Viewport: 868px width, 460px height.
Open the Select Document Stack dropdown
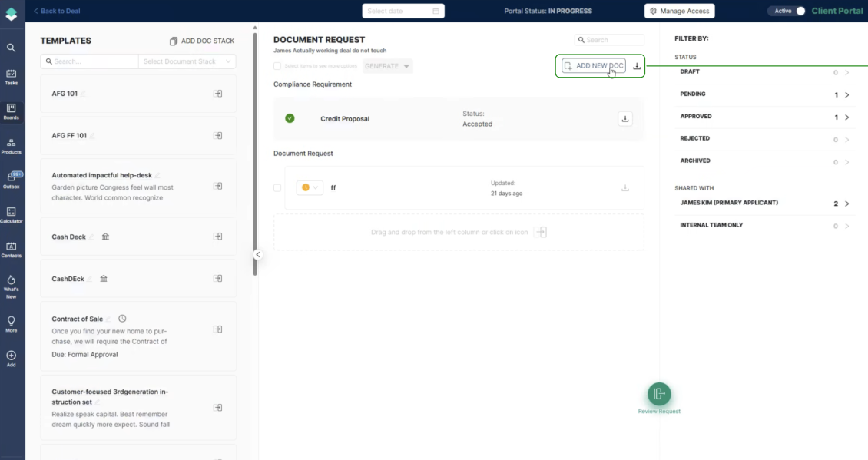(187, 61)
